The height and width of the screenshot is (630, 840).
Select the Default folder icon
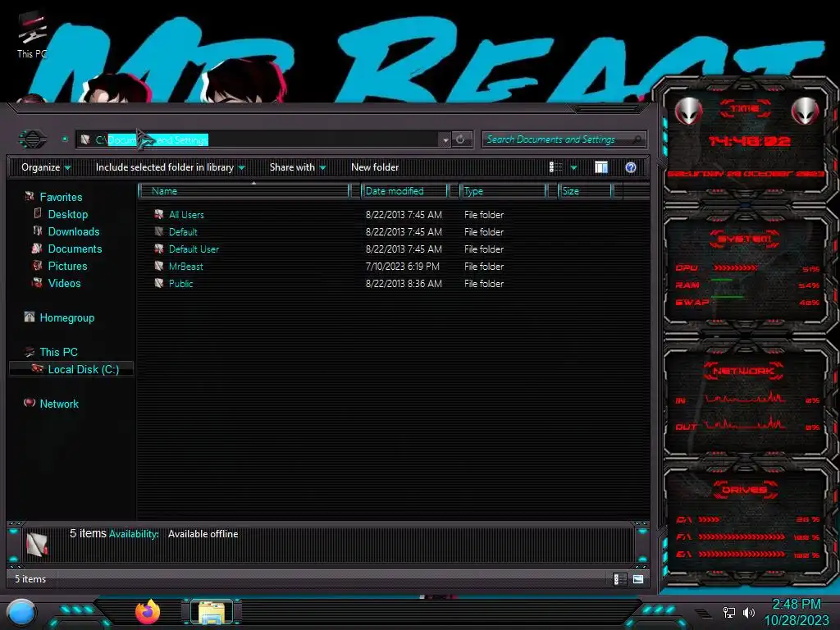pos(158,231)
